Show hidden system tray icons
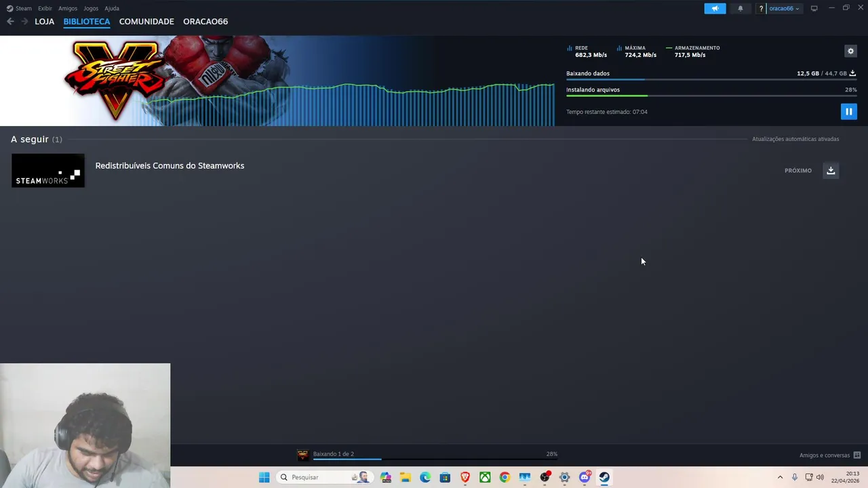Screen dimensions: 868x488 tap(780, 477)
